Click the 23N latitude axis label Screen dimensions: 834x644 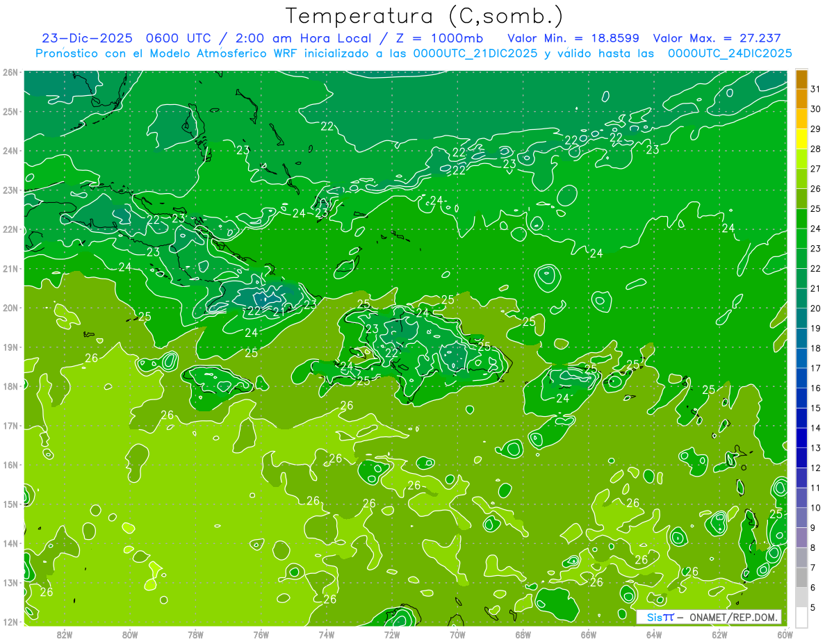click(x=10, y=190)
